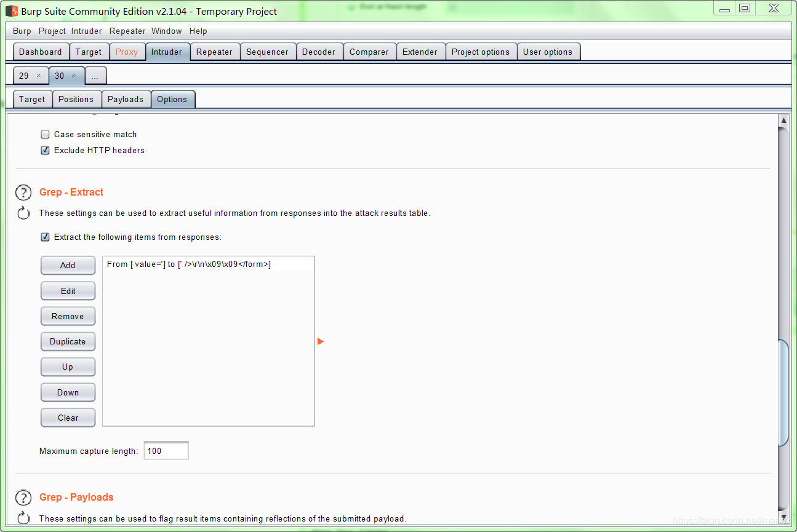This screenshot has width=797, height=532.
Task: Open the Help menu
Action: [198, 31]
